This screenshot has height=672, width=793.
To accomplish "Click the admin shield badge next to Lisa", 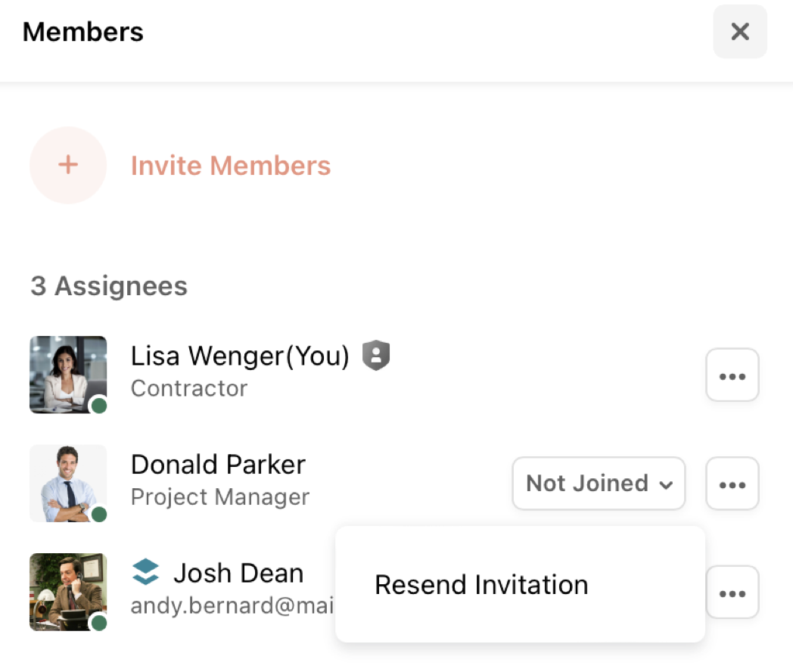I will pyautogui.click(x=376, y=355).
